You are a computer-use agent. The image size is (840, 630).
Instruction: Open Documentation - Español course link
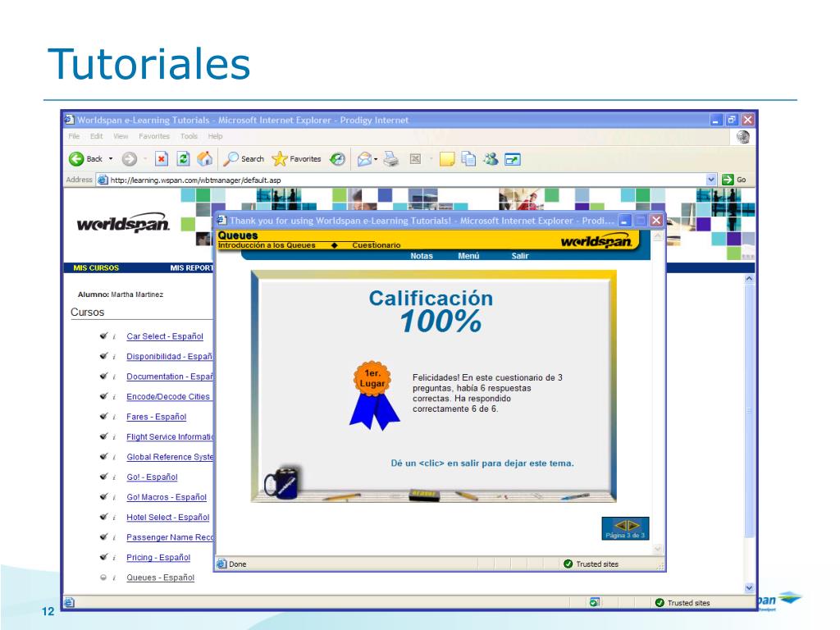(169, 377)
